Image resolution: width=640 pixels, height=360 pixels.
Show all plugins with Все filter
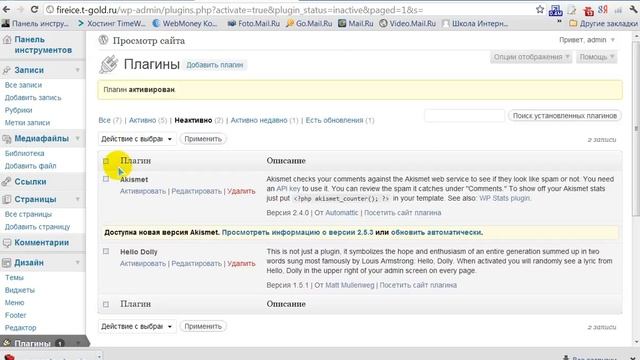pyautogui.click(x=104, y=120)
